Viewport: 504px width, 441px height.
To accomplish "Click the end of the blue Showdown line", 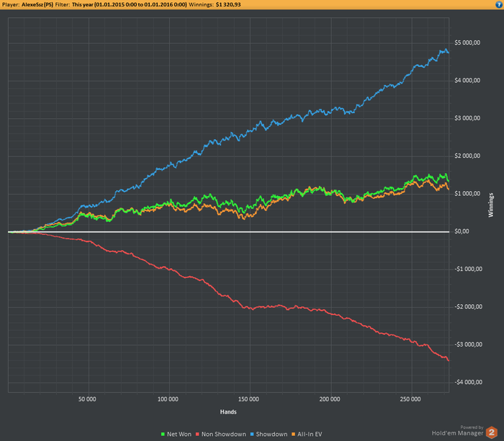I will (449, 53).
